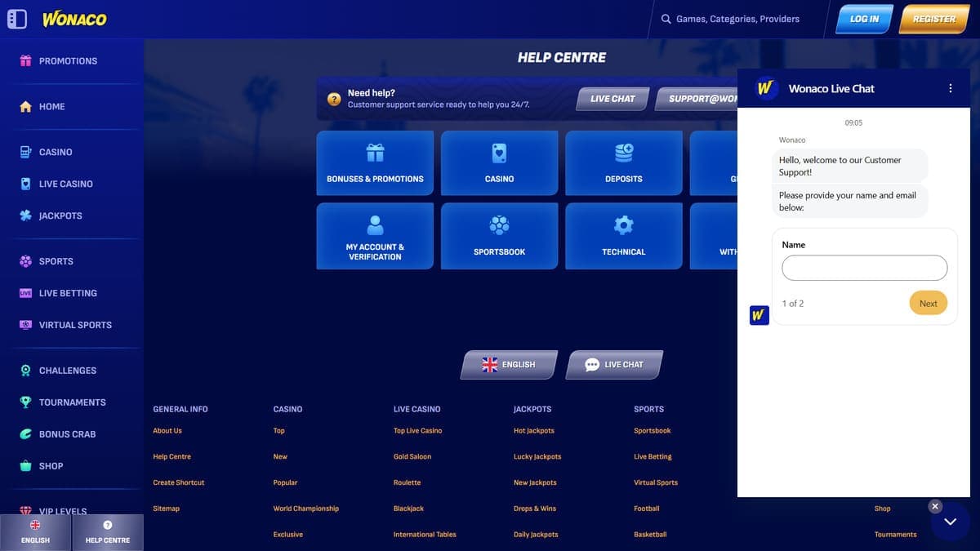Click the question mark help icon

(x=334, y=99)
